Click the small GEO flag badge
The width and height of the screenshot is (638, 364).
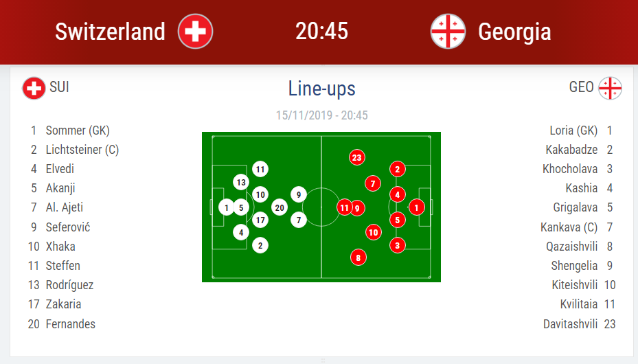[x=610, y=88]
